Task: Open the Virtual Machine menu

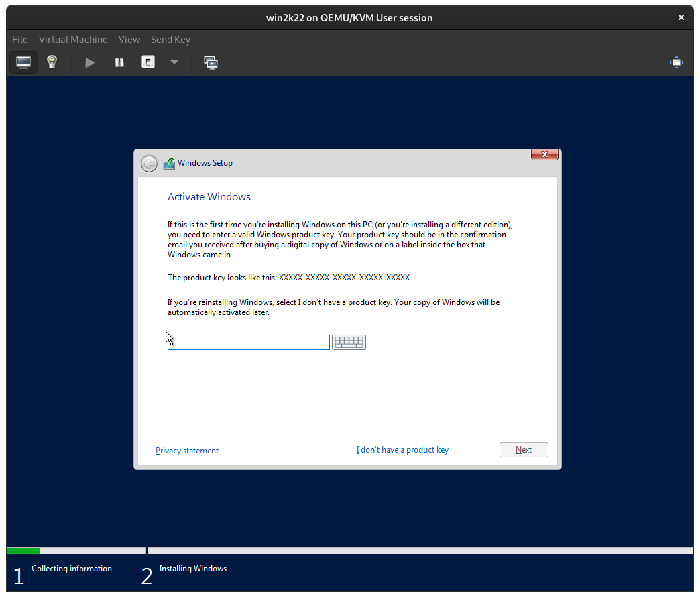Action: coord(73,39)
